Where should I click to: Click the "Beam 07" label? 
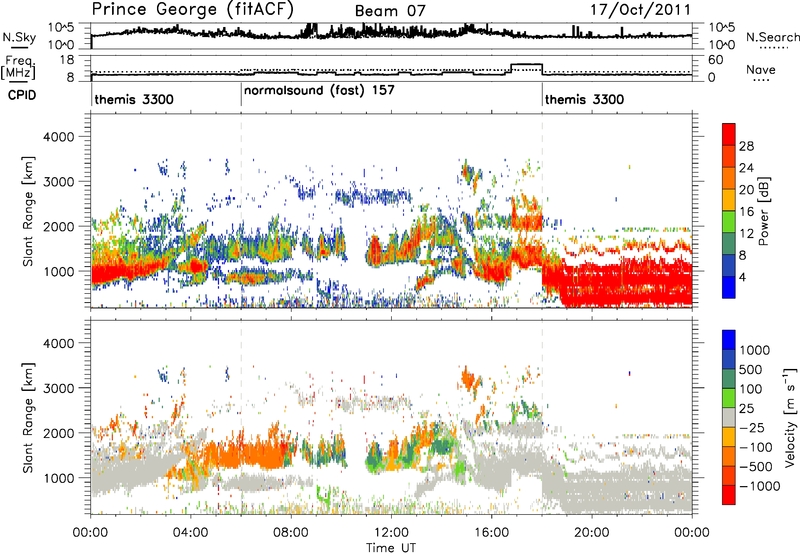coord(390,11)
